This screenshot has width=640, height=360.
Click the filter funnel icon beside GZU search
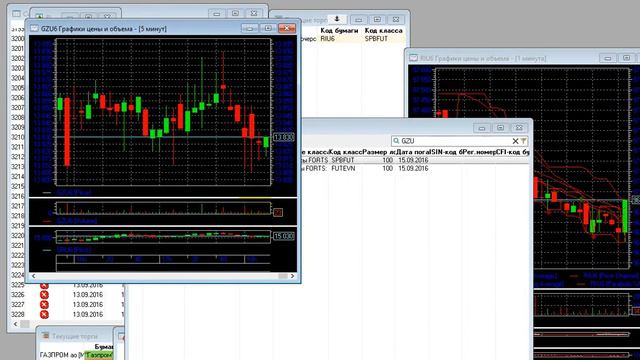click(523, 141)
